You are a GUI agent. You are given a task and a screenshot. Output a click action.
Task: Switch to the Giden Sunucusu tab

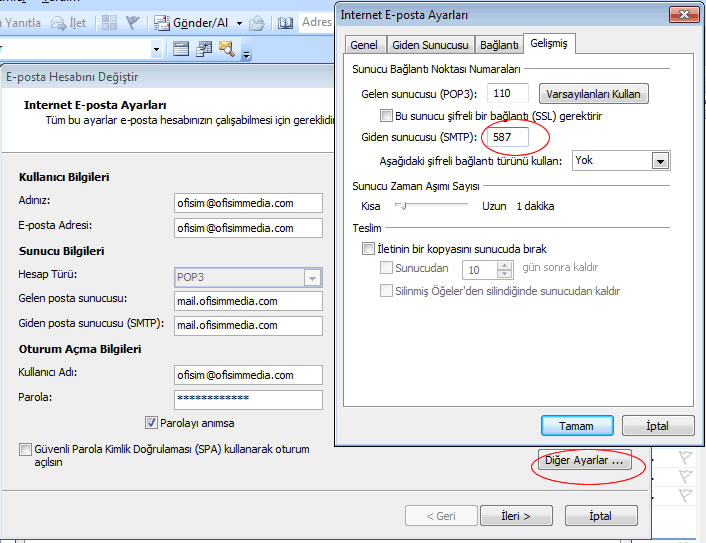(x=430, y=45)
